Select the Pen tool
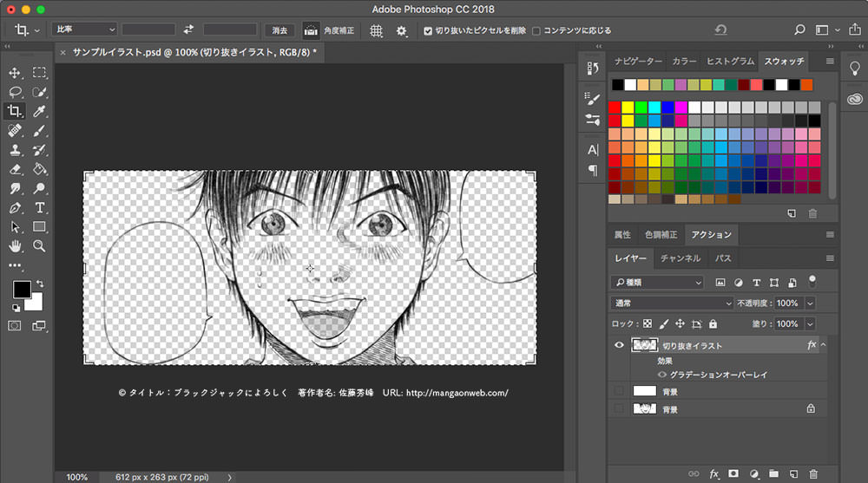Viewport: 868px width, 483px height. (15, 208)
